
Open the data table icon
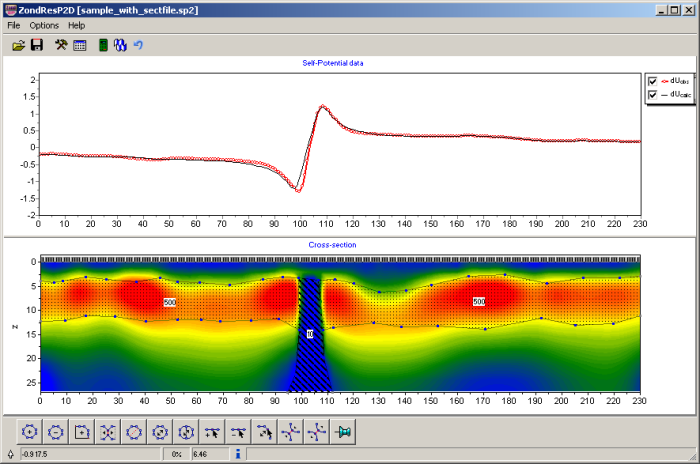[80, 45]
